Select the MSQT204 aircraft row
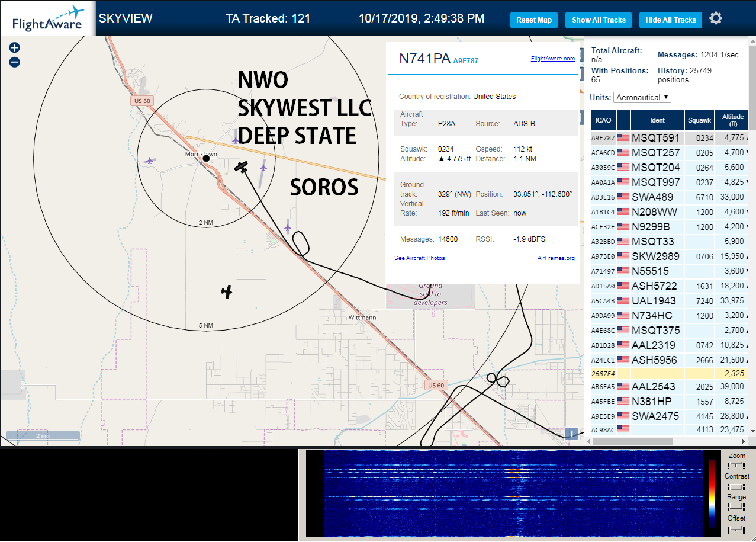Viewport: 756px width, 542px height. (670, 167)
